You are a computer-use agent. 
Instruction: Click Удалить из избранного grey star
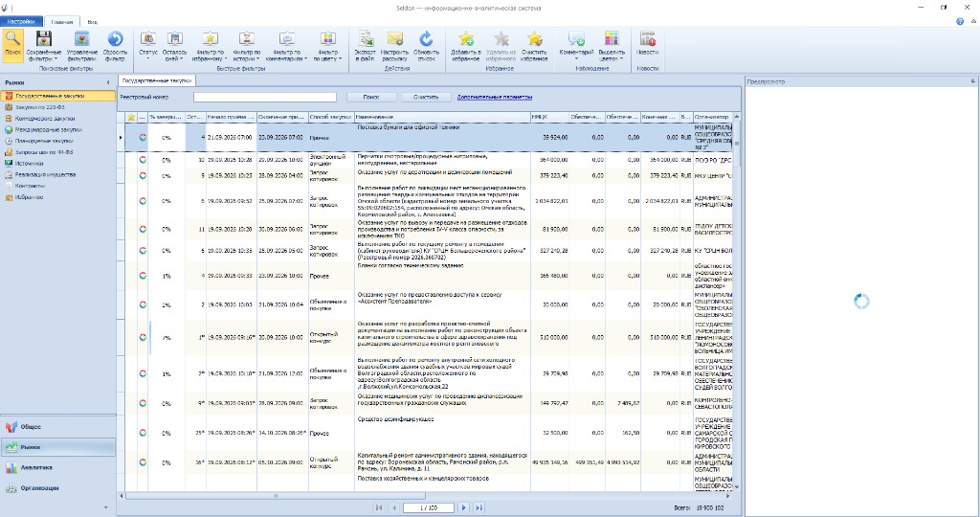click(x=501, y=45)
